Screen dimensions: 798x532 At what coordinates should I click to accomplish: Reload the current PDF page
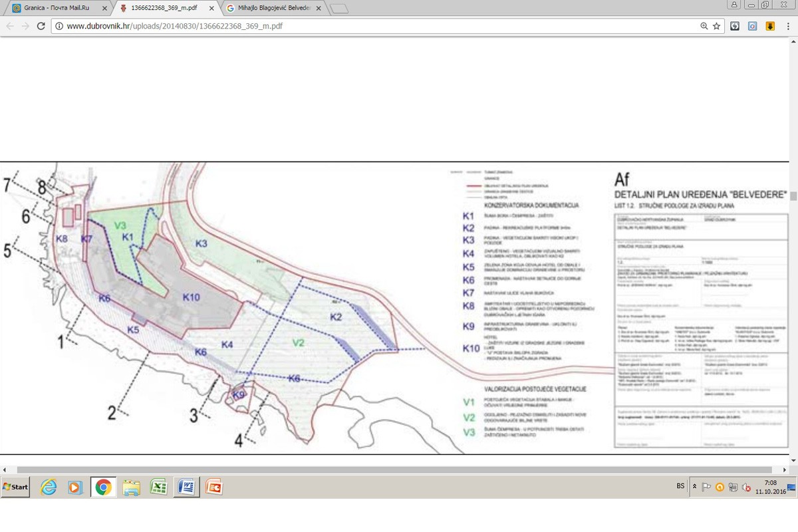[41, 26]
